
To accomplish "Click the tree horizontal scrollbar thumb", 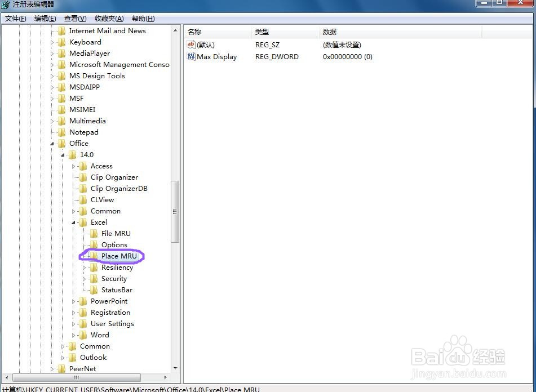I will [77, 377].
